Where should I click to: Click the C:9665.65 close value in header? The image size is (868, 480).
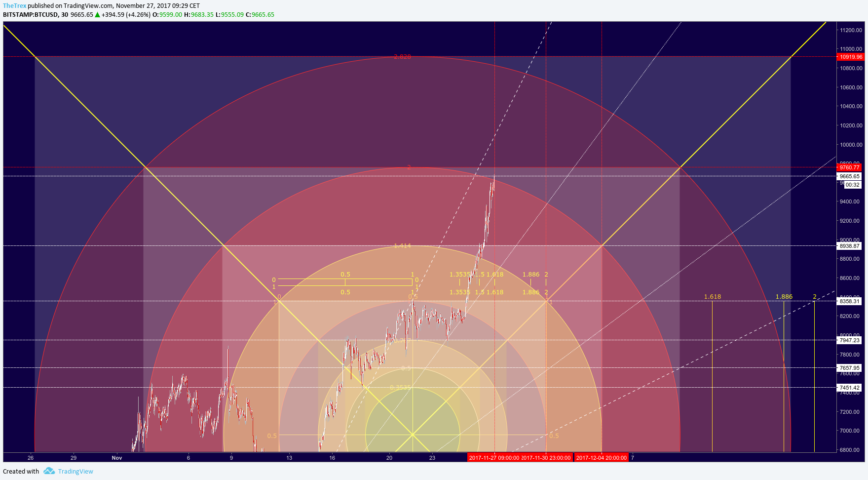tap(260, 15)
